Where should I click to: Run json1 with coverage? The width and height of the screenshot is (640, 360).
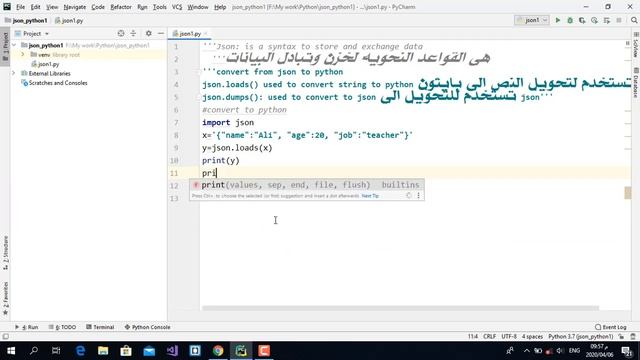pos(582,20)
